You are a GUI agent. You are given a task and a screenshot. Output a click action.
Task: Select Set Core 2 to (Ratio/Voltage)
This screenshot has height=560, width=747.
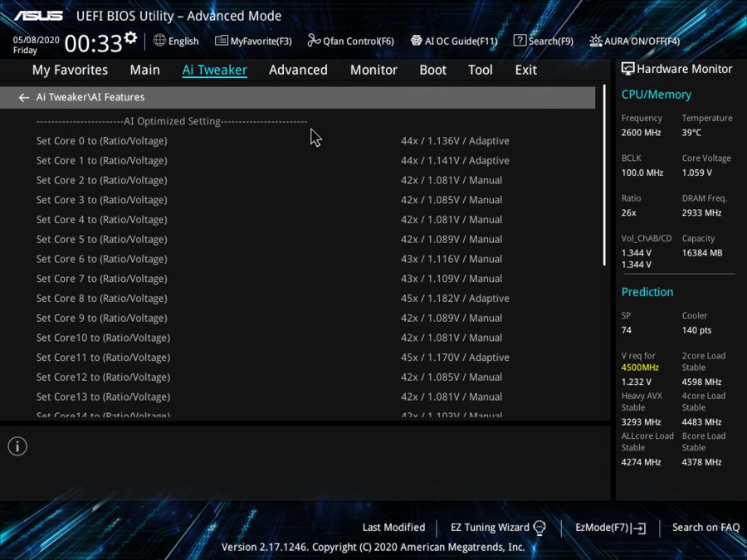pos(102,181)
